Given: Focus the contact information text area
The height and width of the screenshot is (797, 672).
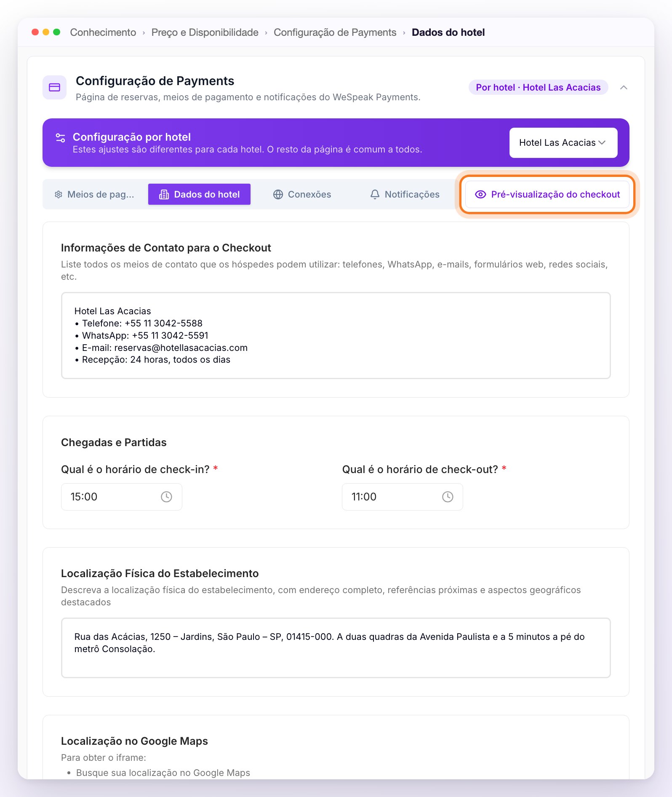Looking at the screenshot, I should (336, 336).
